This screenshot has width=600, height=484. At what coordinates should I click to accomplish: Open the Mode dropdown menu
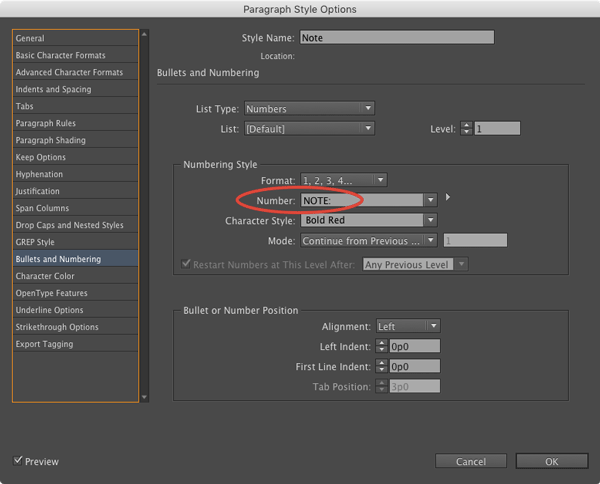click(368, 241)
